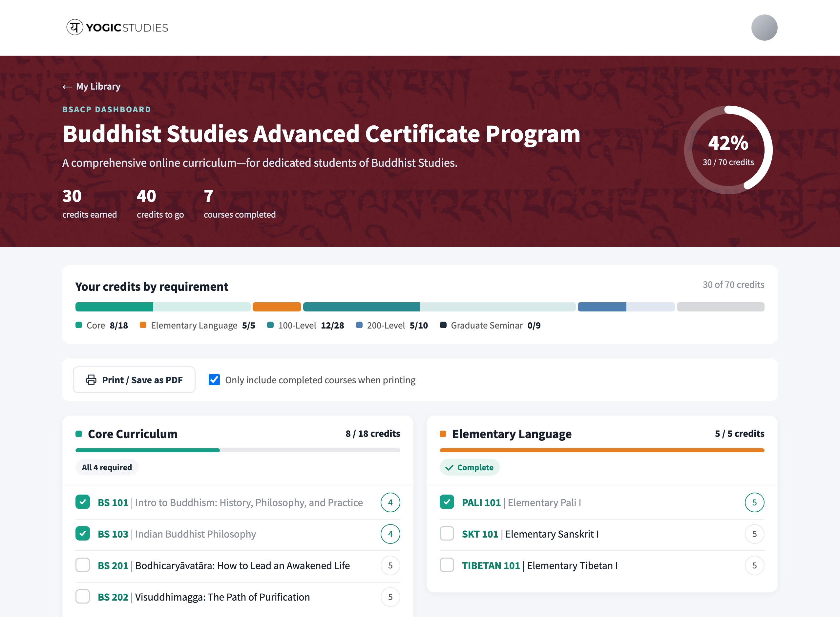This screenshot has width=840, height=617.
Task: Click the Graduate Seminar 0/9 legend item
Action: (490, 325)
